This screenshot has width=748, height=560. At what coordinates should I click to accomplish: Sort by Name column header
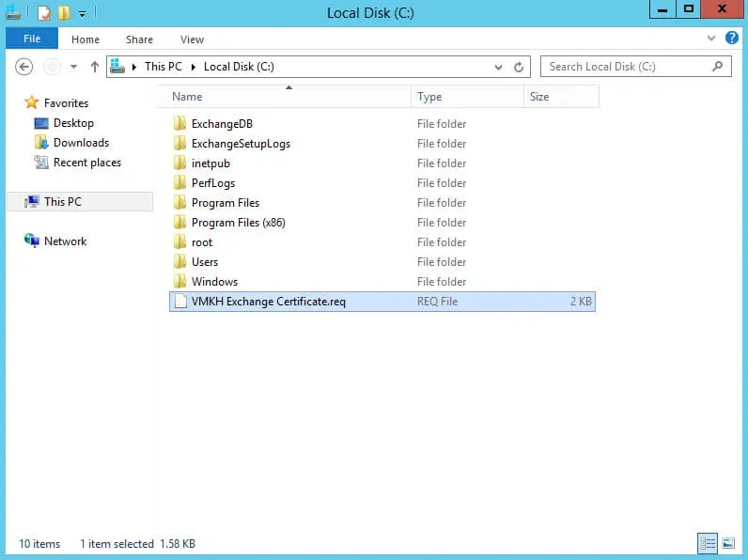pyautogui.click(x=284, y=97)
